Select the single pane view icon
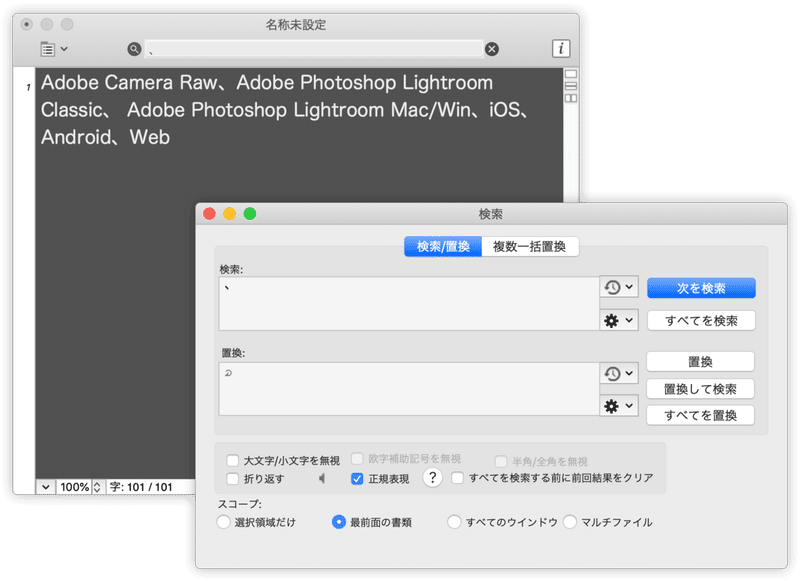The height and width of the screenshot is (581, 800). coord(571,74)
